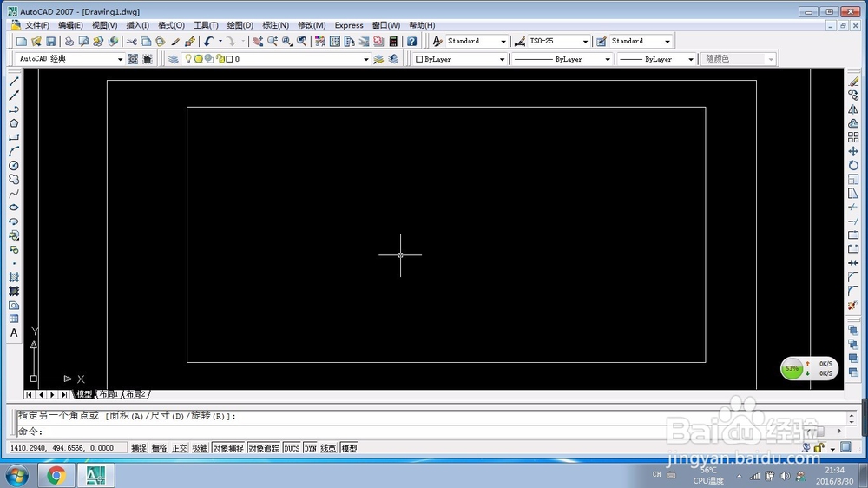The height and width of the screenshot is (488, 868).
Task: Select the Hatch tool
Action: tap(14, 277)
